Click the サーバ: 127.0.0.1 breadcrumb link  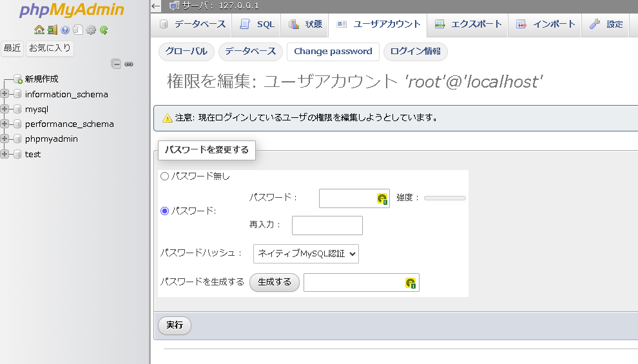point(220,6)
